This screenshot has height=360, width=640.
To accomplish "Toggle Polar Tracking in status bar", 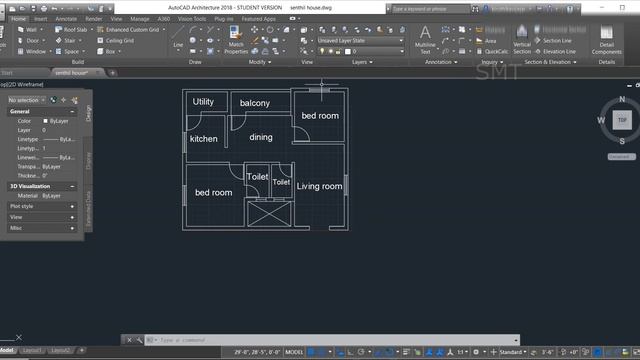I will pos(361,352).
